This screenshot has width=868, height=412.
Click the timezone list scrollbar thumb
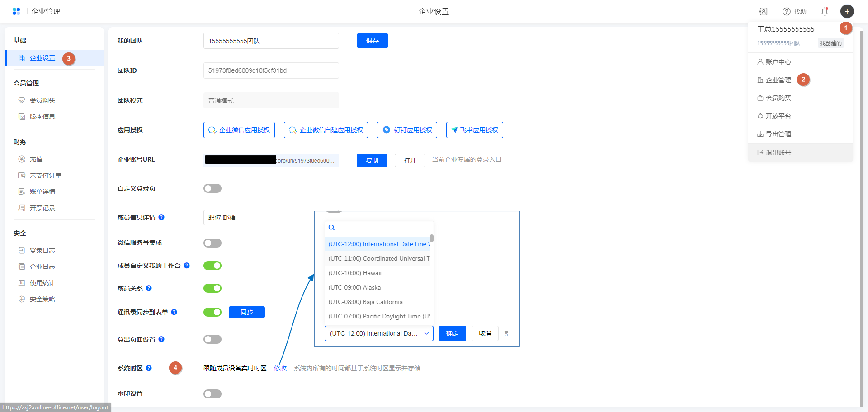pyautogui.click(x=432, y=239)
